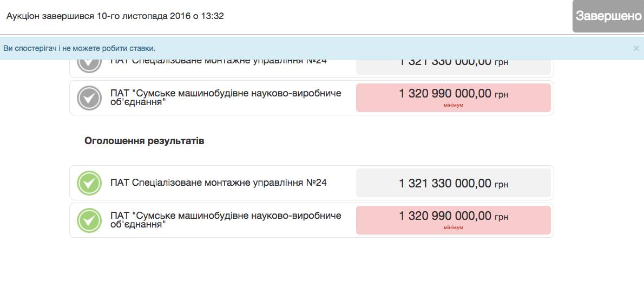
Task: Click the green checkmark beside Сумське машинобудівне
Action: click(x=89, y=220)
